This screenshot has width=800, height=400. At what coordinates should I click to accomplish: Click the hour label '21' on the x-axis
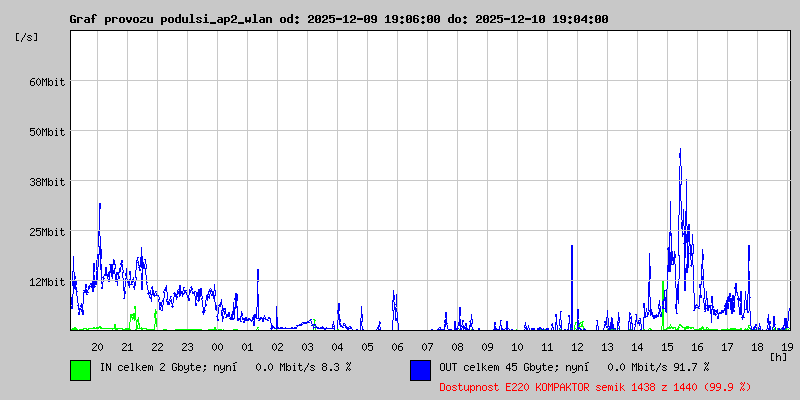tap(128, 347)
